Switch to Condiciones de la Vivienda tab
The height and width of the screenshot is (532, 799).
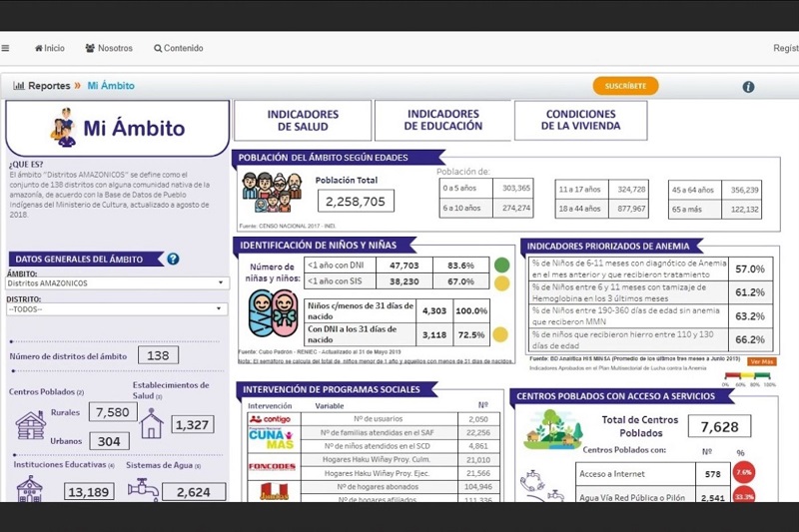pyautogui.click(x=581, y=120)
